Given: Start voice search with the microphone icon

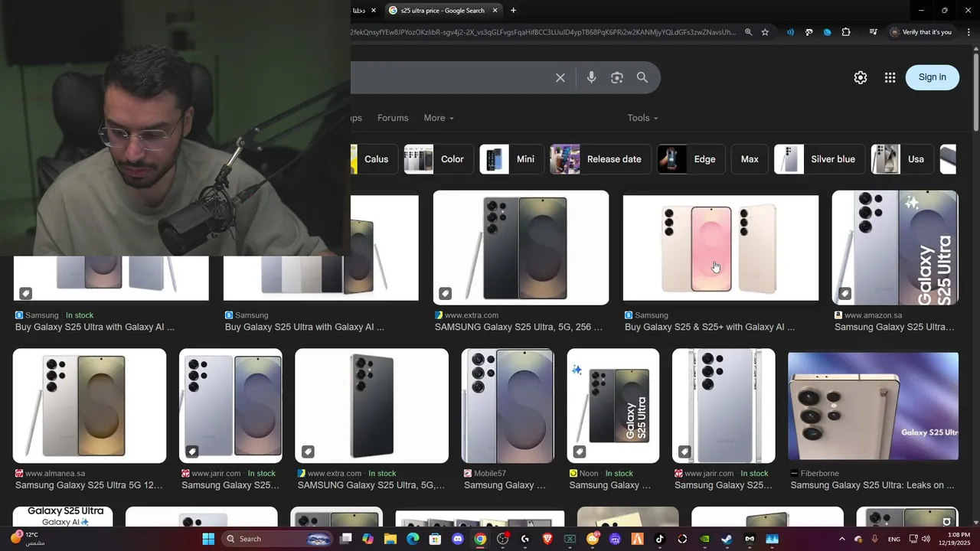Looking at the screenshot, I should pos(591,77).
